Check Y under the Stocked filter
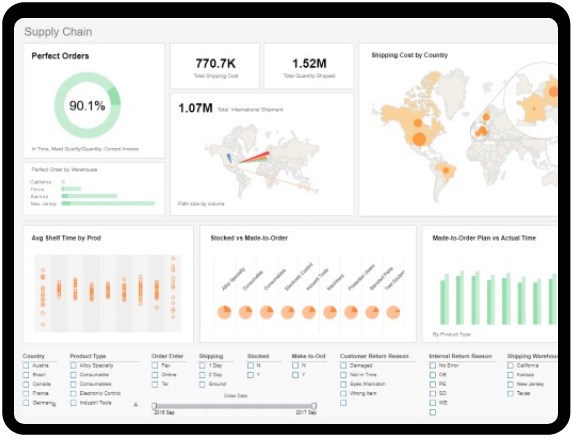This screenshot has width=573, height=442. click(250, 375)
